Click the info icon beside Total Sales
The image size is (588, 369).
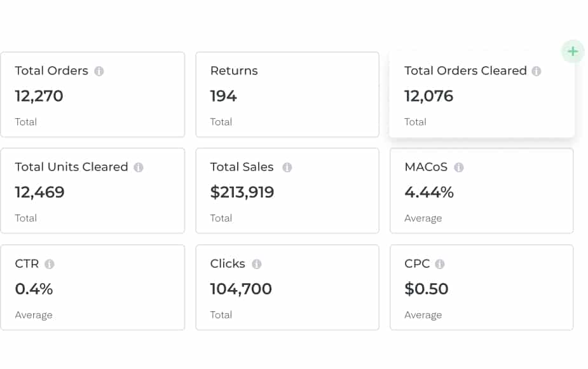pyautogui.click(x=287, y=167)
